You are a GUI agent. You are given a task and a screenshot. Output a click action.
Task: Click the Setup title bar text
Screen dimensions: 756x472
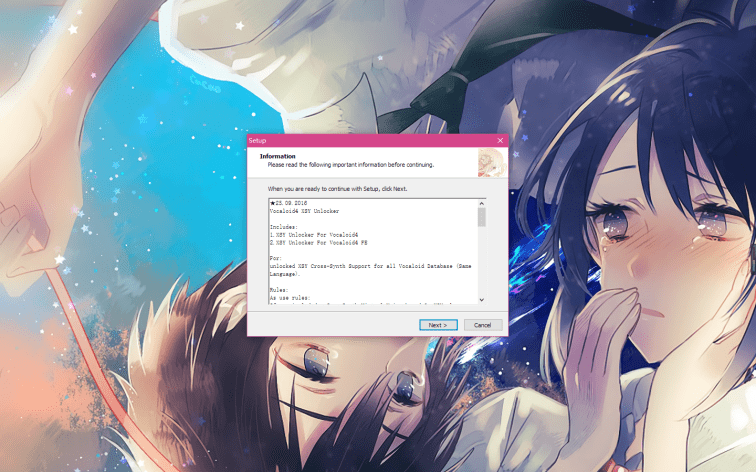click(x=258, y=141)
